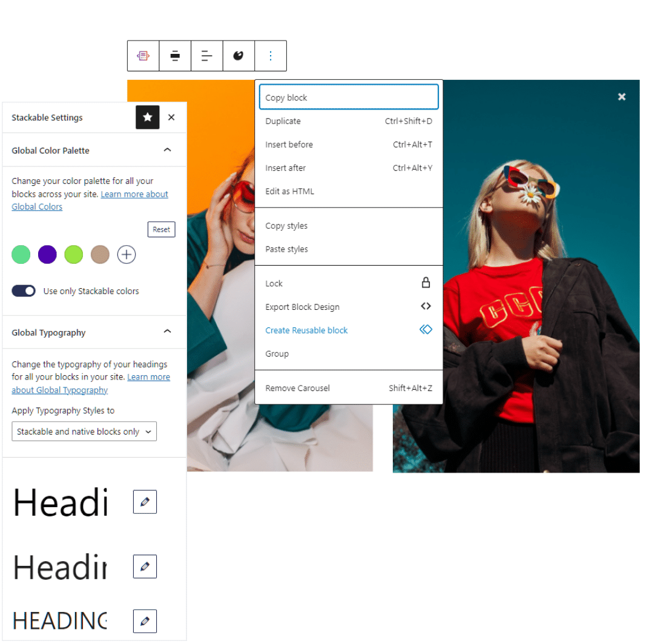Collapse the Global Color Palette section

tap(168, 150)
